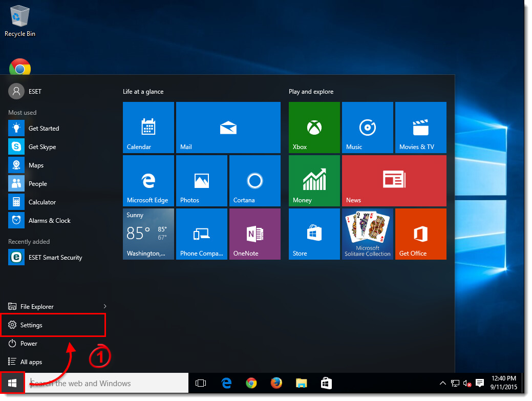This screenshot has width=532, height=401.
Task: Open the Money tile
Action: [314, 180]
